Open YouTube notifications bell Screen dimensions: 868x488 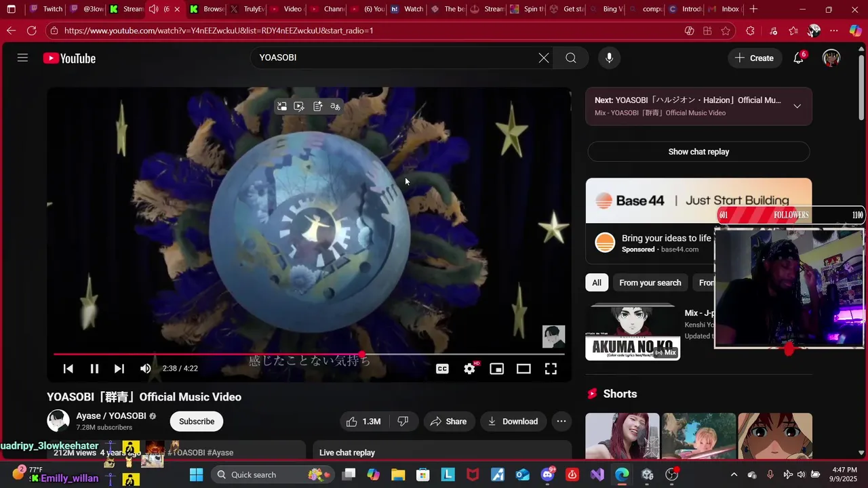[x=799, y=58]
